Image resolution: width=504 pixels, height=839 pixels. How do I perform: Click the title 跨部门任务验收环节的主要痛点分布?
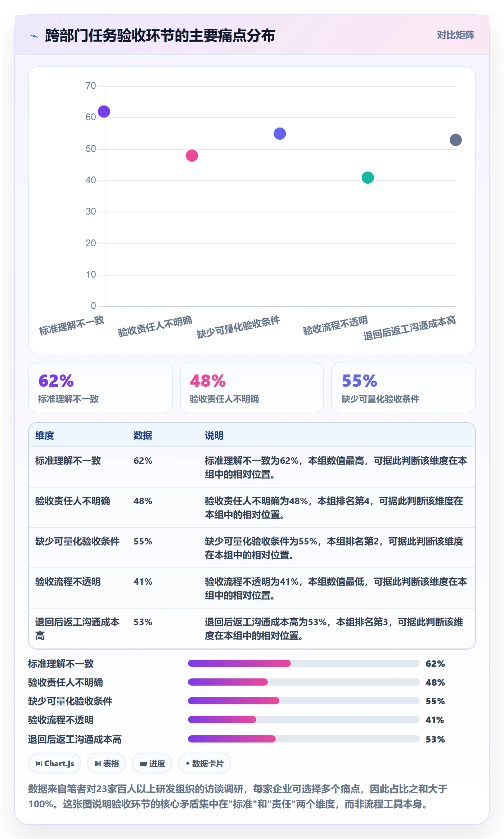tap(160, 36)
